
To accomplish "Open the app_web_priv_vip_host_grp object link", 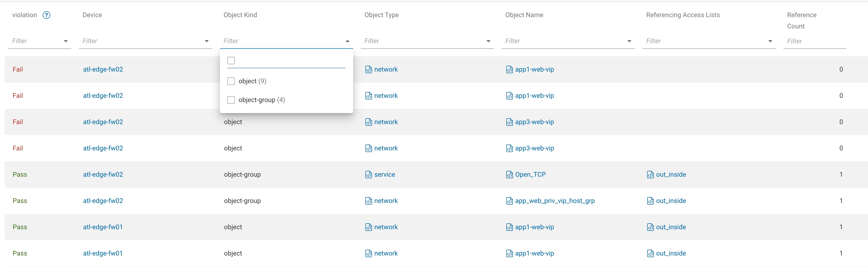I will [555, 201].
